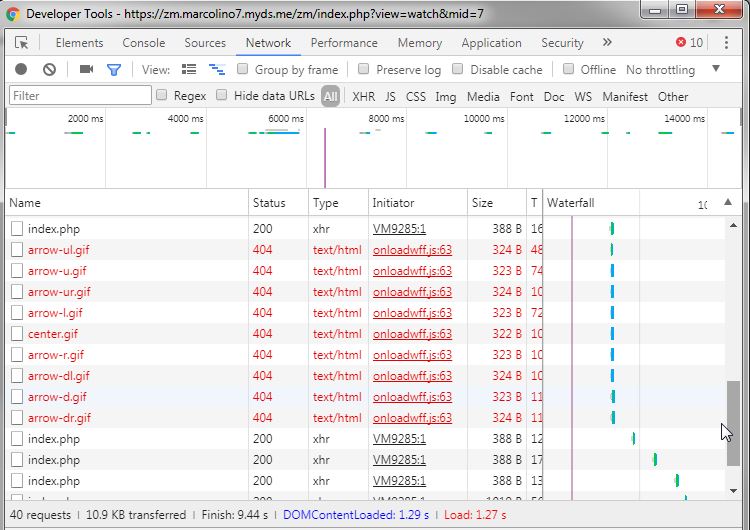This screenshot has width=750, height=530.
Task: Toggle capture screenshots camera icon
Action: [87, 69]
